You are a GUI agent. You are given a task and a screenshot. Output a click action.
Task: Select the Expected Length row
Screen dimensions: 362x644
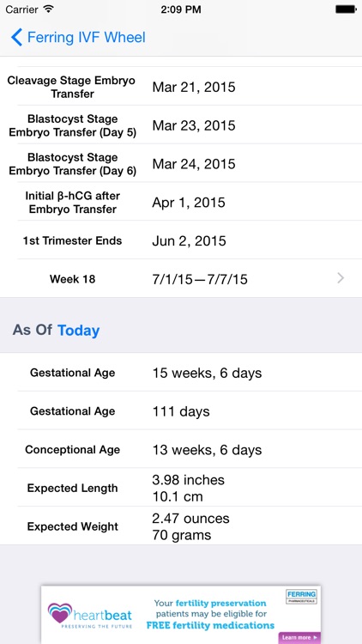tap(181, 488)
